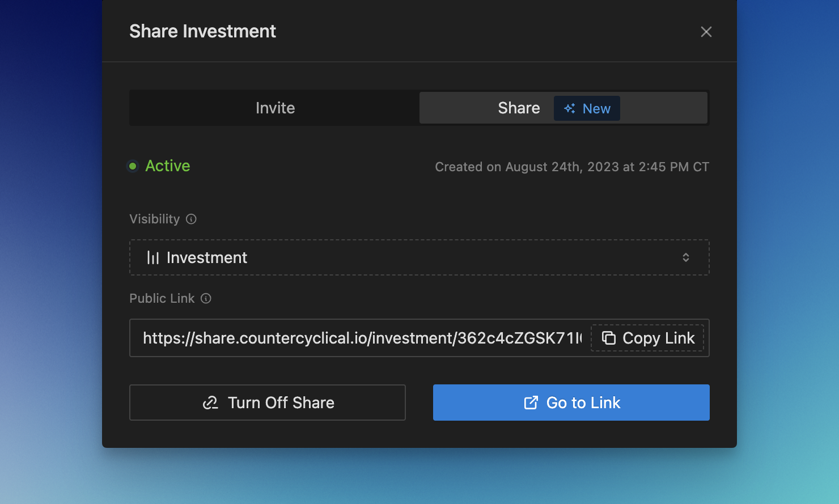
Task: Click the Public Link info icon
Action: pos(206,299)
